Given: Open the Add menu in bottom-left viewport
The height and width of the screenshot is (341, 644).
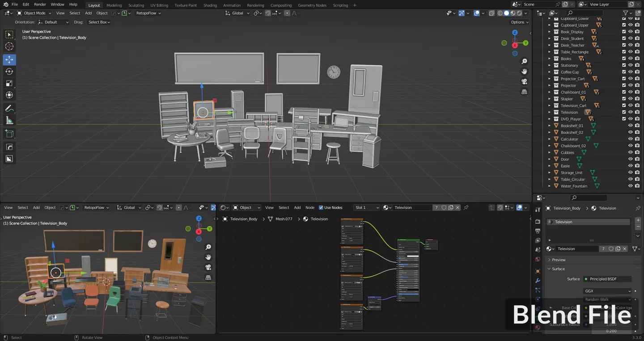Looking at the screenshot, I should point(36,207).
